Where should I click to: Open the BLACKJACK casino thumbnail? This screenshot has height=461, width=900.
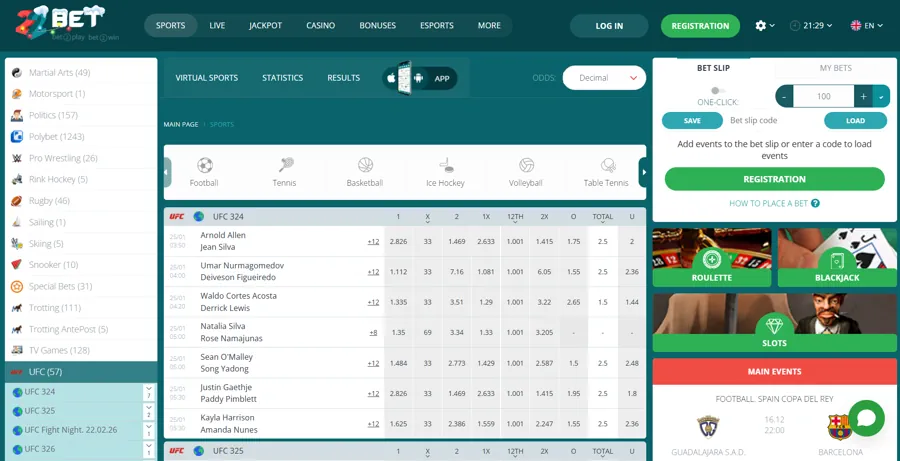(837, 258)
